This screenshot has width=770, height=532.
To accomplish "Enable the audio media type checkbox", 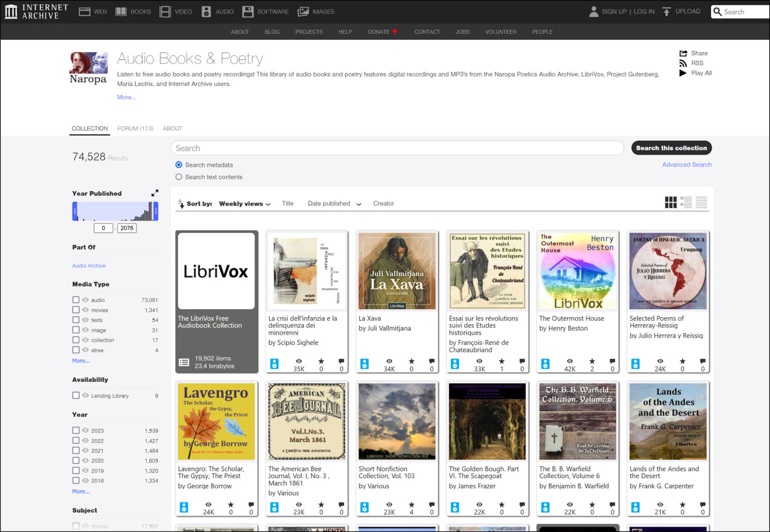I will [76, 300].
